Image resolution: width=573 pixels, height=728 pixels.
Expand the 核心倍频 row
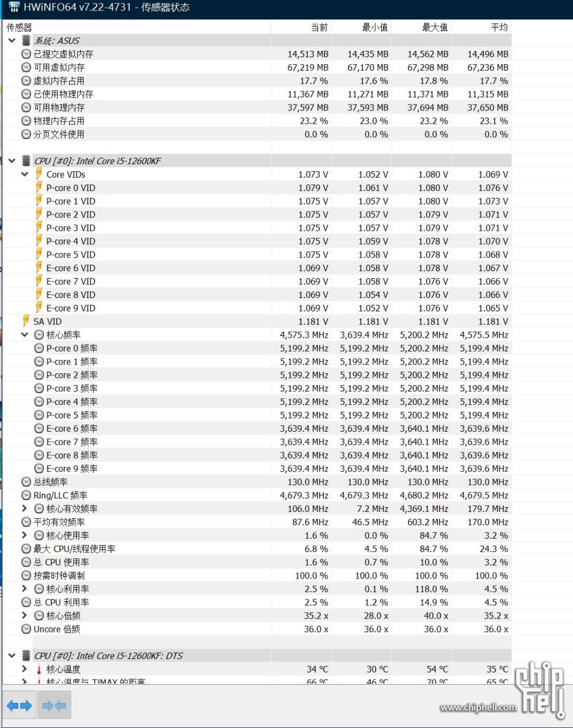[x=25, y=616]
